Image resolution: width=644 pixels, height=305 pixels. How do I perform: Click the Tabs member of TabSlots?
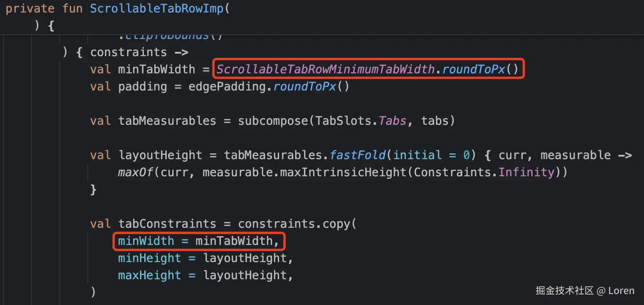(392, 121)
